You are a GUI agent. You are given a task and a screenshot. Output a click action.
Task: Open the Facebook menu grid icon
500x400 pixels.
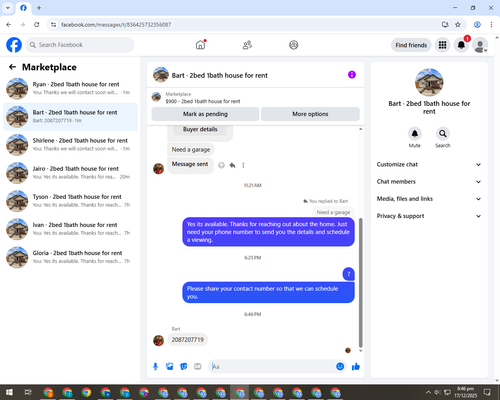click(442, 45)
